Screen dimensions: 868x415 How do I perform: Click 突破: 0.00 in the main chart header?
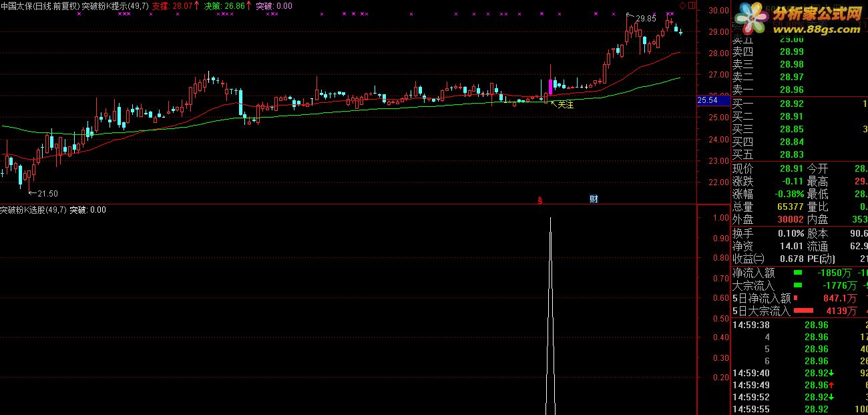pyautogui.click(x=274, y=5)
